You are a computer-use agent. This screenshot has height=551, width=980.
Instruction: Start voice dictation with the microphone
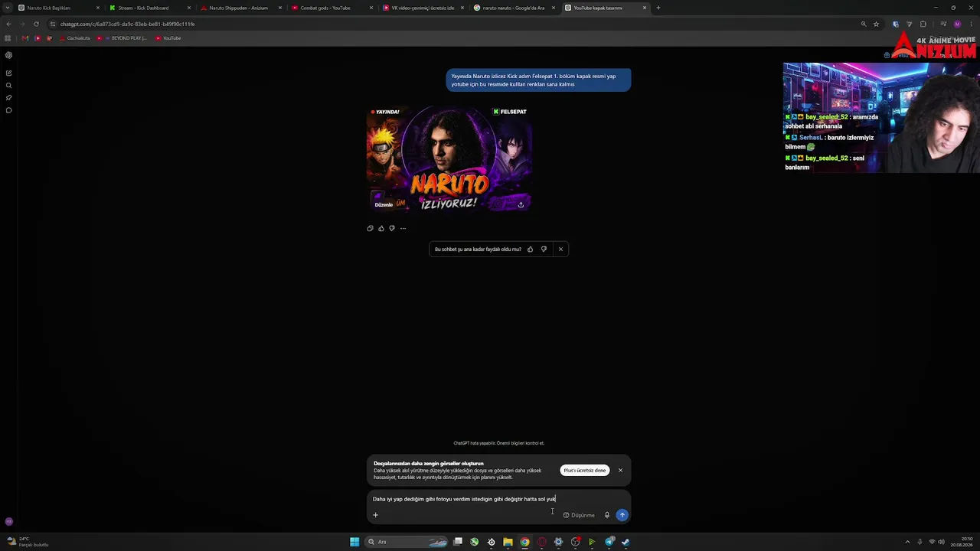coord(607,515)
